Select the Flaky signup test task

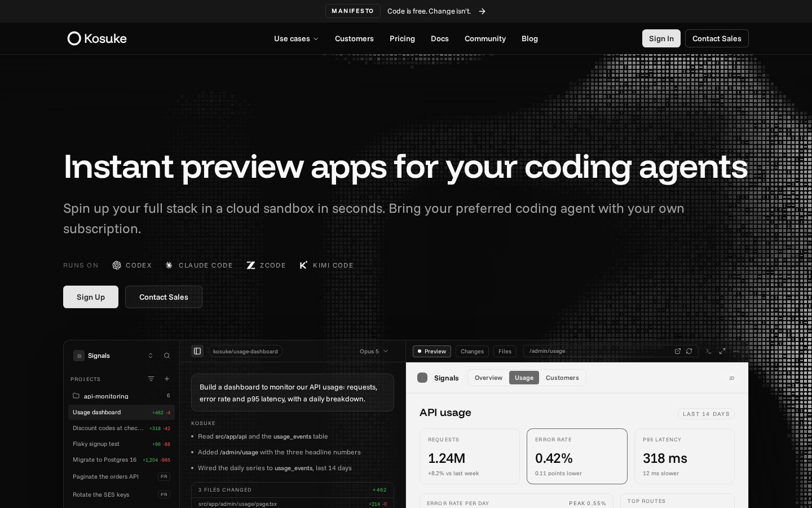(x=121, y=444)
